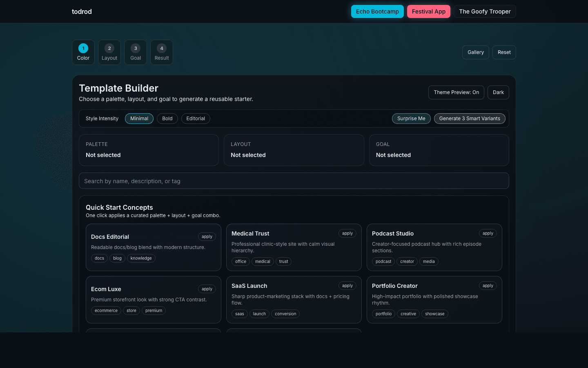Click the office tag
The image size is (588, 368).
[241, 262]
